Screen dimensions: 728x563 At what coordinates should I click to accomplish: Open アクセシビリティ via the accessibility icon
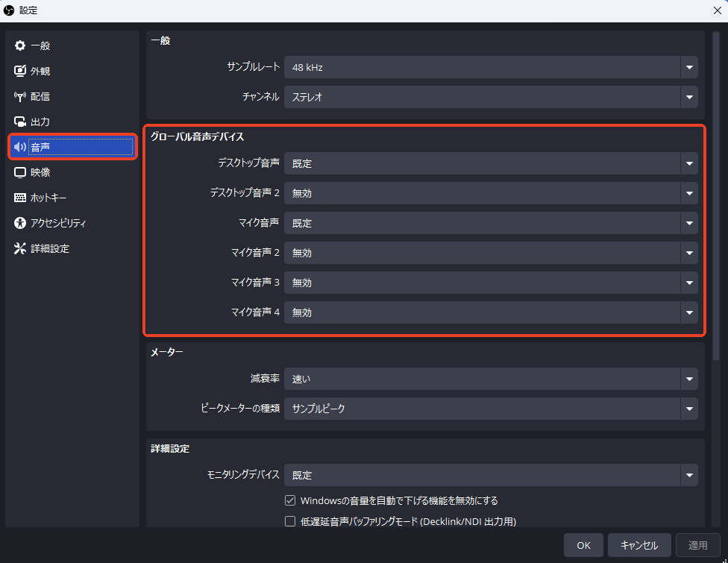20,223
